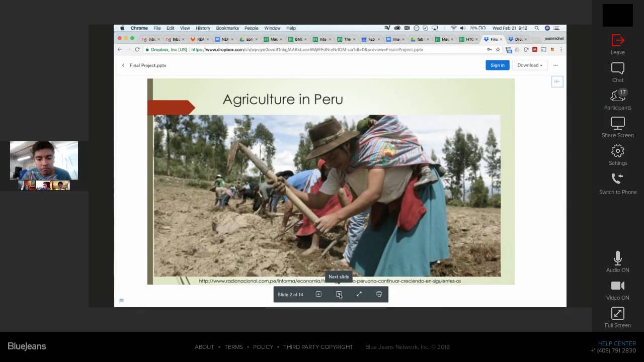Click the macOS Apple menu

(122, 28)
